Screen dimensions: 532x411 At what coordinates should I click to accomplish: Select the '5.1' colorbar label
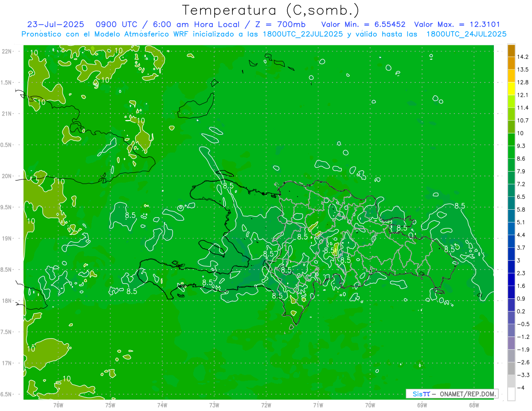(521, 222)
